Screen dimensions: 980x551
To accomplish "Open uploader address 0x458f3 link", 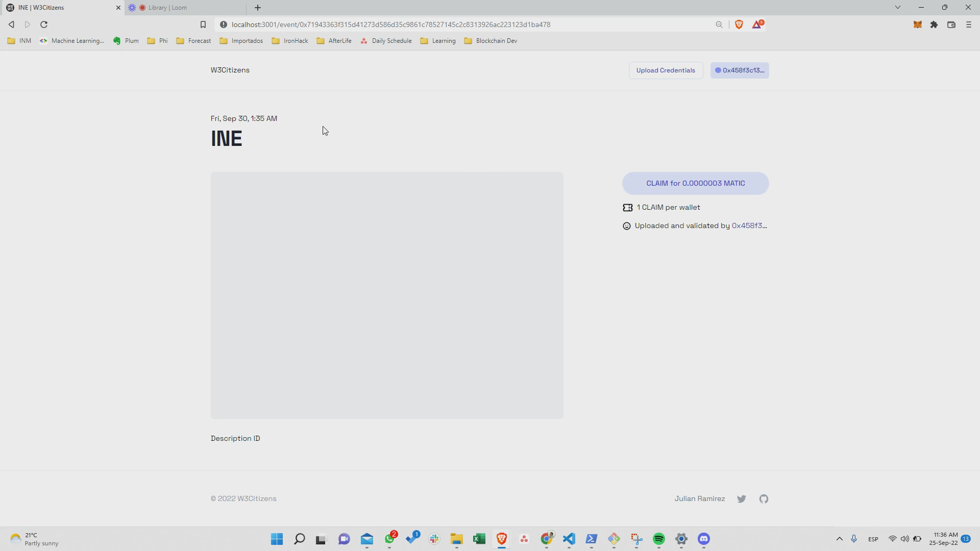I will [x=749, y=226].
